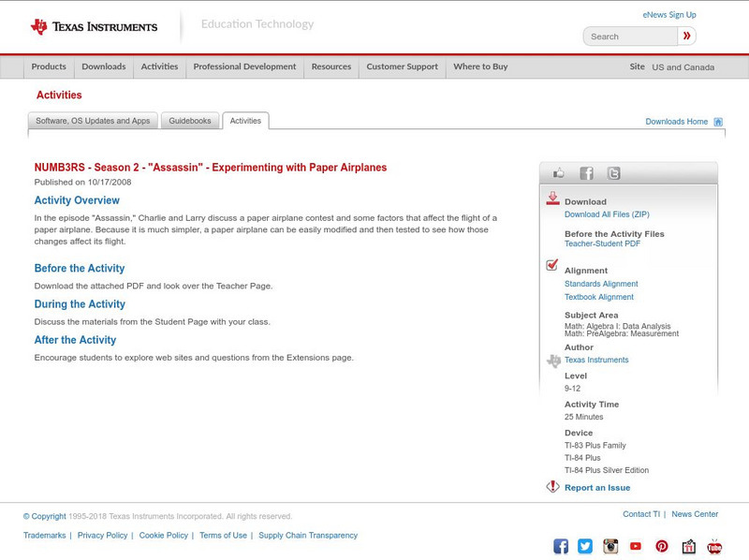This screenshot has width=749, height=560.
Task: Open the Standards Alignment link
Action: coord(601,284)
